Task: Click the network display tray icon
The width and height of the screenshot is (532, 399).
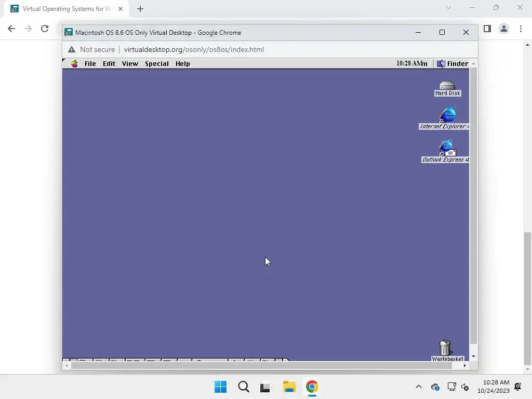Action: point(451,387)
